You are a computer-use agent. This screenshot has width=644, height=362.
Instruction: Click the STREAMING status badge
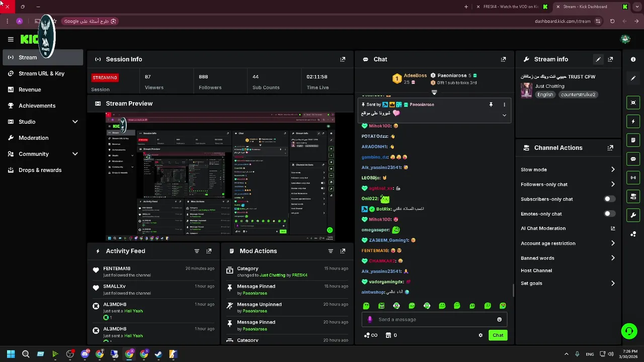pos(105,77)
